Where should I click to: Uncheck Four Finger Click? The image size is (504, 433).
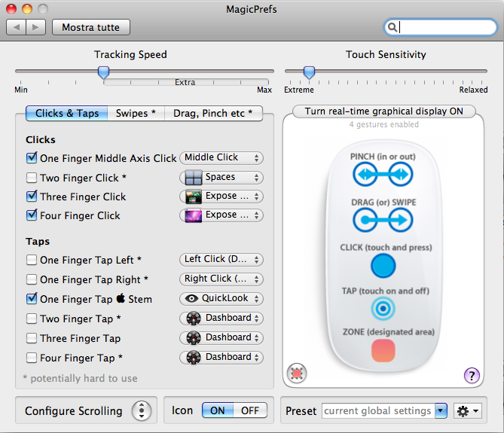(x=32, y=215)
